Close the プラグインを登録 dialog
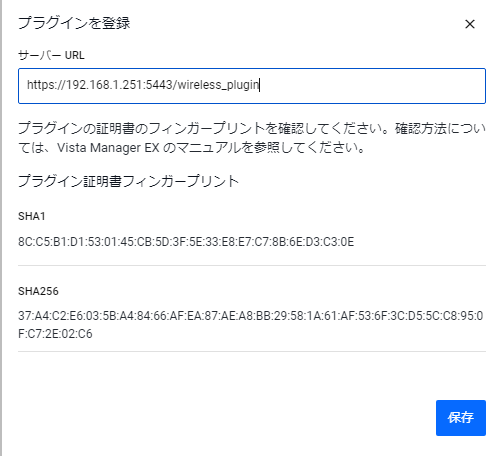 (470, 24)
